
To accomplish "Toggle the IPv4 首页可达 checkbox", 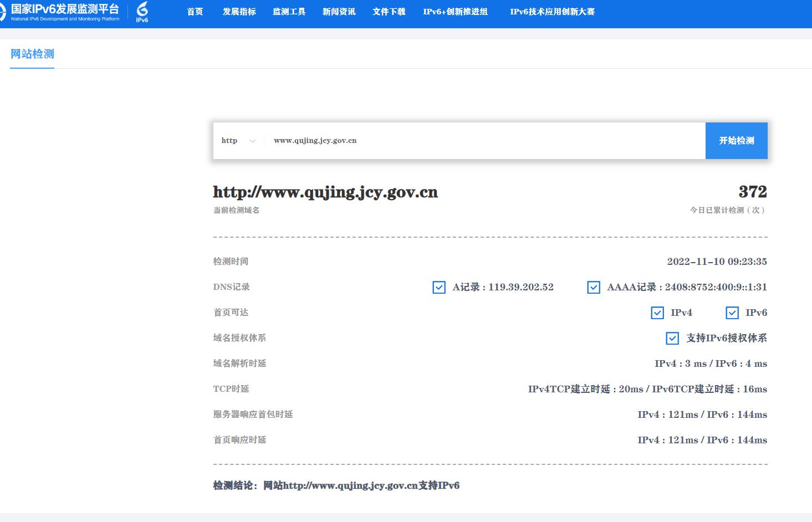I will click(657, 313).
